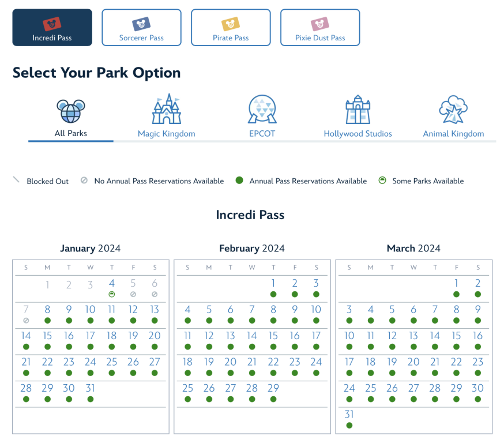Image resolution: width=504 pixels, height=443 pixels.
Task: Open the All Parks tab label
Action: (71, 133)
